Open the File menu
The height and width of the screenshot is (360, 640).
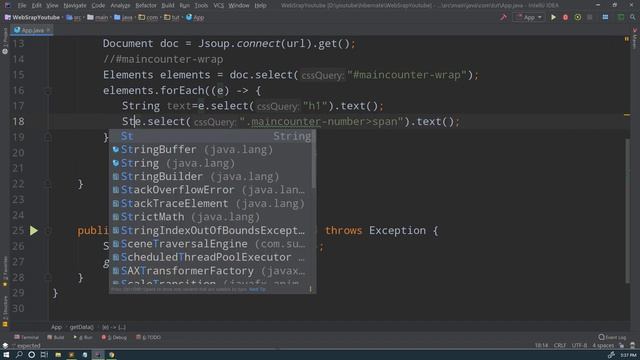pos(22,6)
